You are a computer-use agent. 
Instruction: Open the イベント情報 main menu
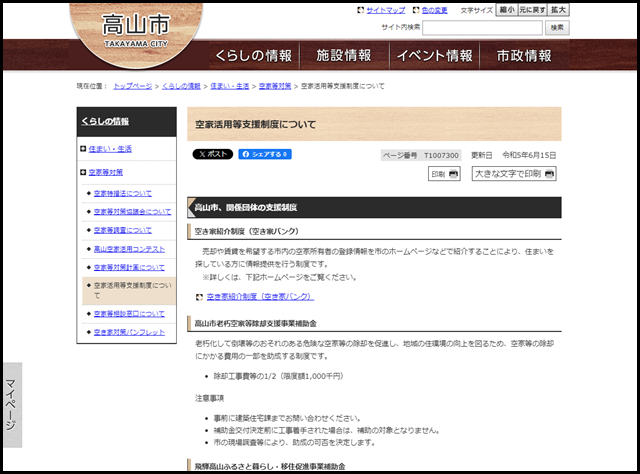[x=434, y=56]
